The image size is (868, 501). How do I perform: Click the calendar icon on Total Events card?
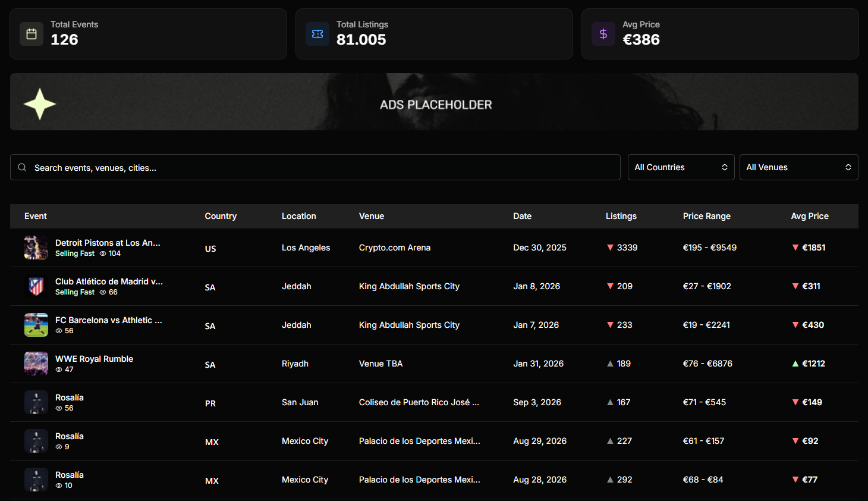point(32,34)
